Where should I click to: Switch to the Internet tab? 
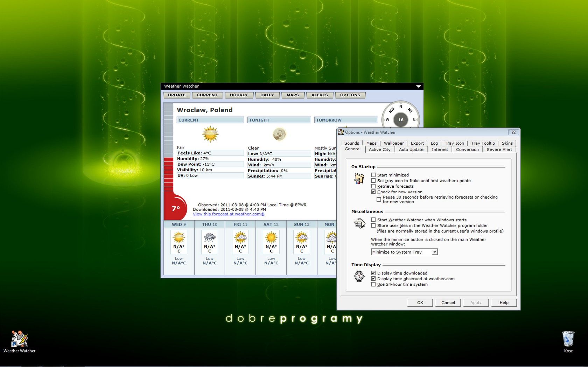(440, 150)
